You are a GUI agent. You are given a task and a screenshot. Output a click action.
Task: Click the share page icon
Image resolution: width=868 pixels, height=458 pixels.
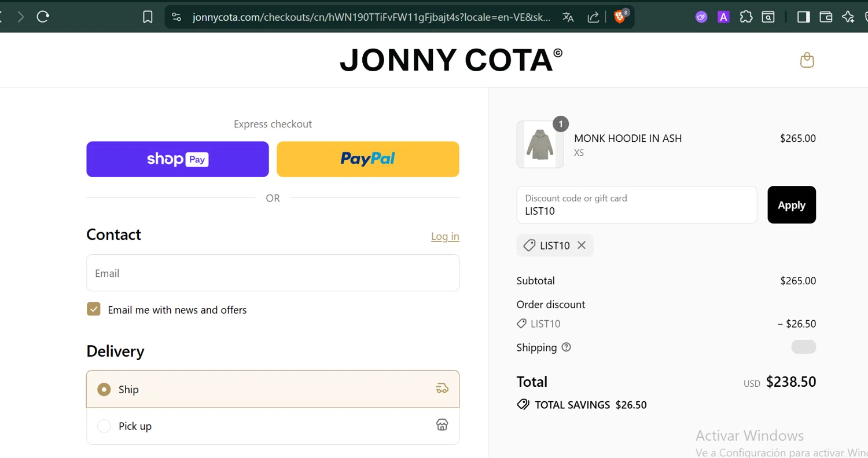[593, 17]
